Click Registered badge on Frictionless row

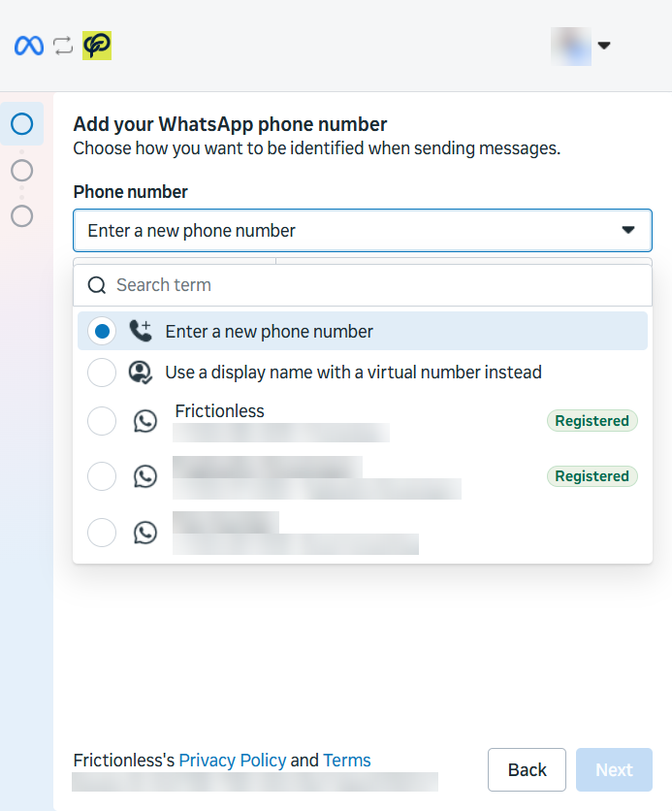tap(592, 421)
